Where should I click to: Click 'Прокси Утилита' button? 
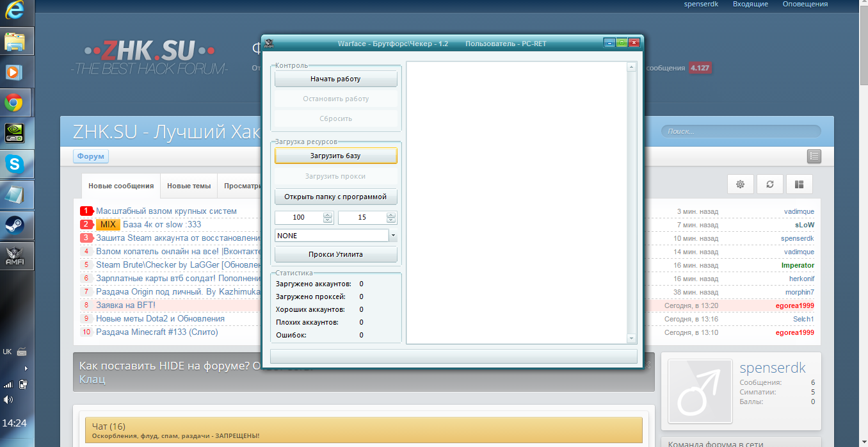(335, 254)
